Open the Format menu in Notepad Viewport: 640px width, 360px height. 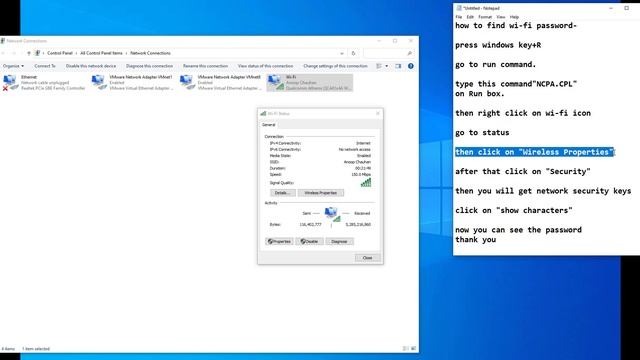[x=485, y=17]
